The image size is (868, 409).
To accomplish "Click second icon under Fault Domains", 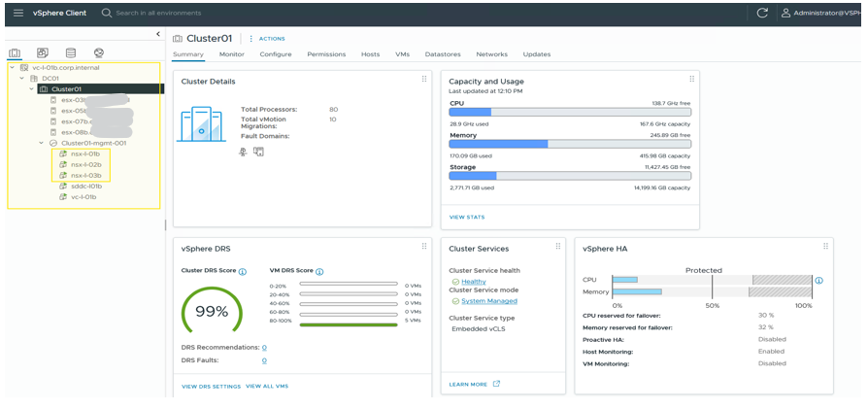I will pos(258,152).
